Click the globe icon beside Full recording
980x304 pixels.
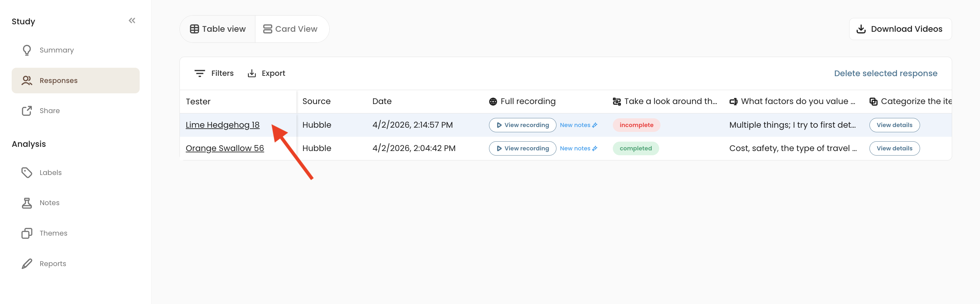pos(493,101)
